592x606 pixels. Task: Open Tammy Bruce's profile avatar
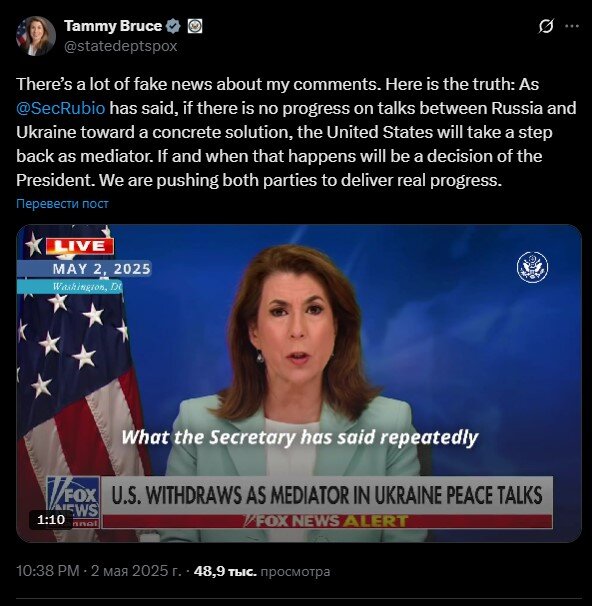pyautogui.click(x=36, y=36)
